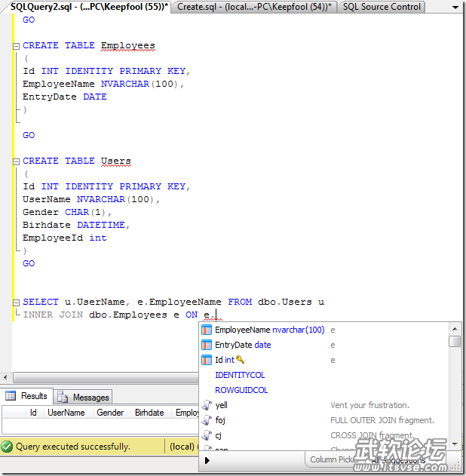
Task: Insert the cj CROSS JOIN snippet
Action: click(219, 435)
